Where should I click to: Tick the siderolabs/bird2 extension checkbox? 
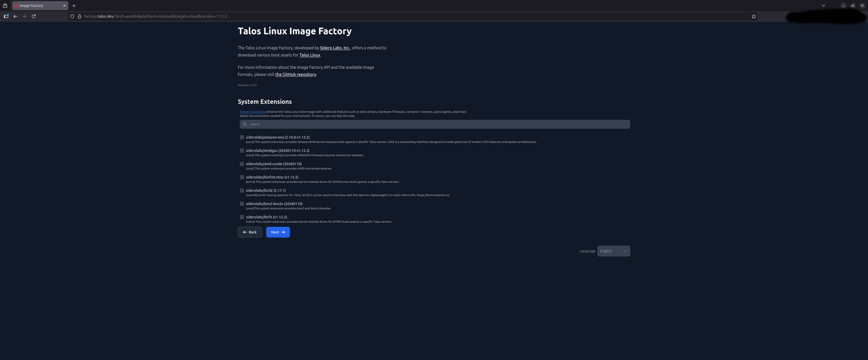242,190
